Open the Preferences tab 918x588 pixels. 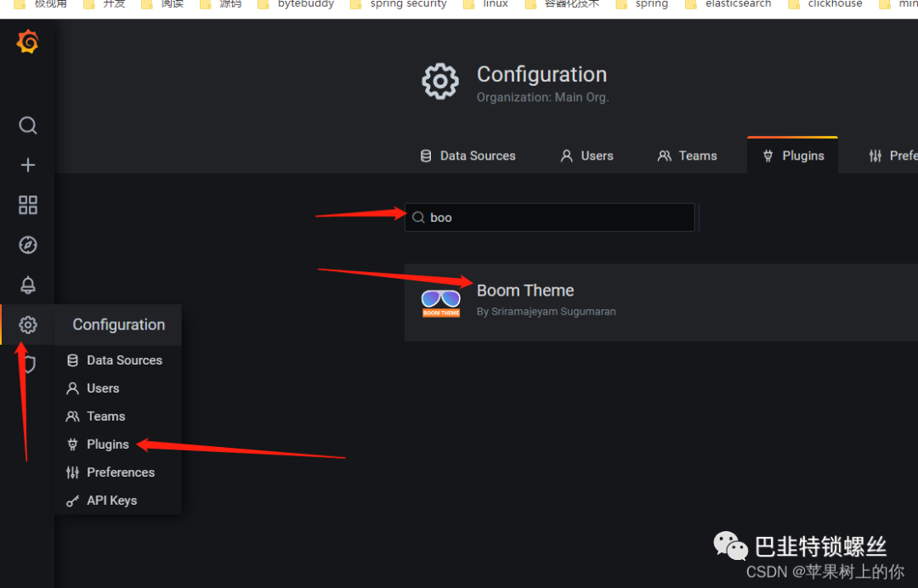pyautogui.click(x=893, y=155)
